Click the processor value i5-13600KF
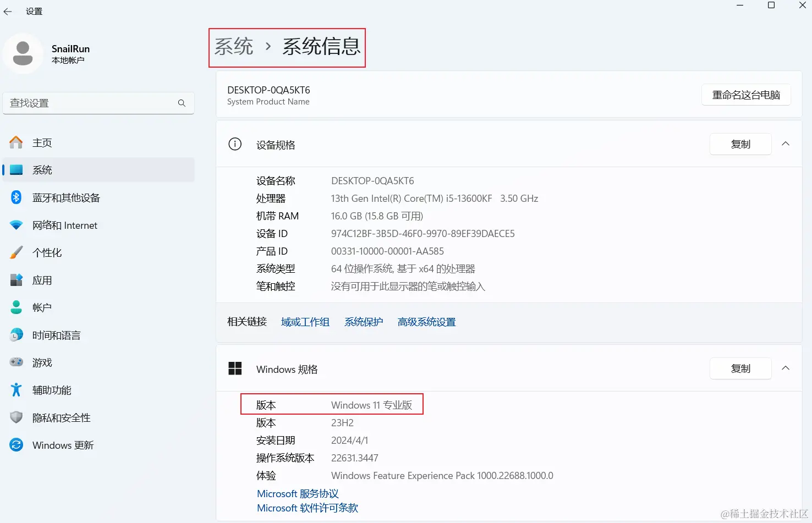This screenshot has width=812, height=523. pyautogui.click(x=435, y=199)
